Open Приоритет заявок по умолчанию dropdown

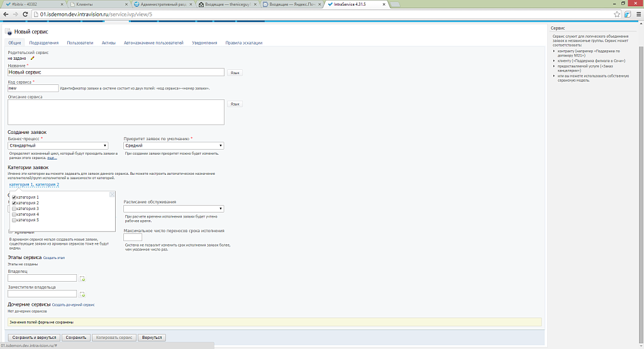click(x=174, y=146)
